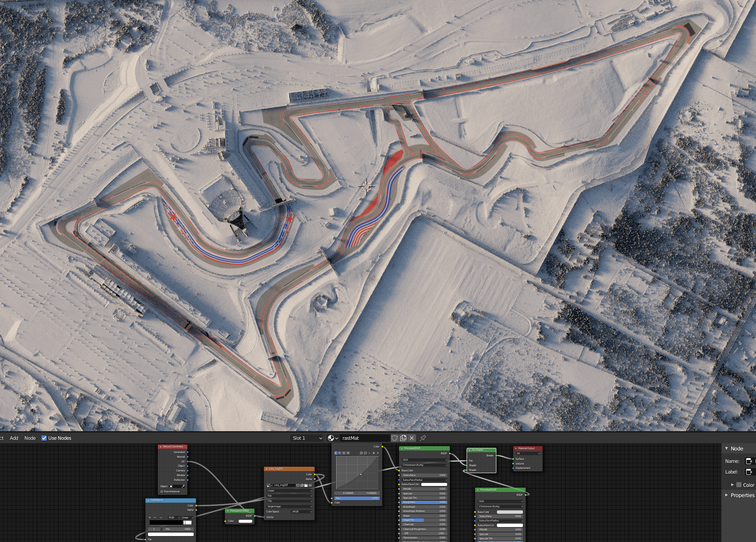Open the Node menu
Image resolution: width=756 pixels, height=542 pixels.
click(x=30, y=438)
